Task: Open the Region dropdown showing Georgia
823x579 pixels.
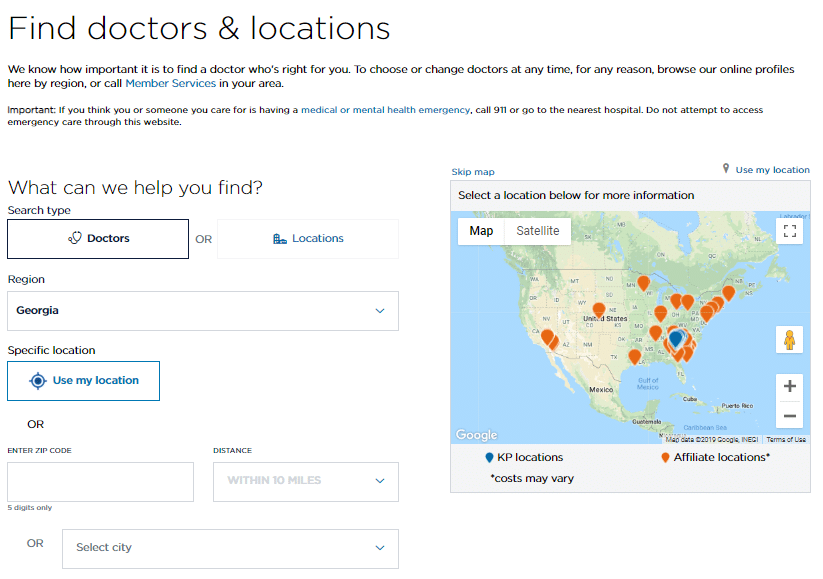Action: coord(203,311)
